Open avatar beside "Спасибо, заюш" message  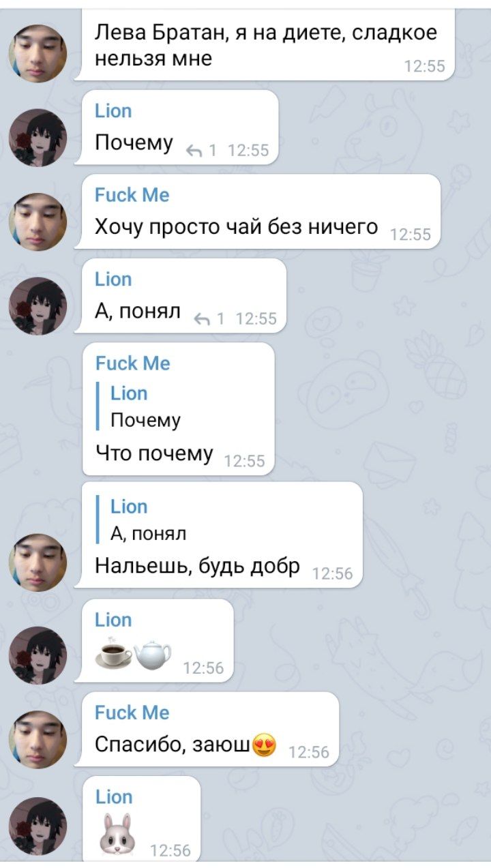tap(38, 740)
